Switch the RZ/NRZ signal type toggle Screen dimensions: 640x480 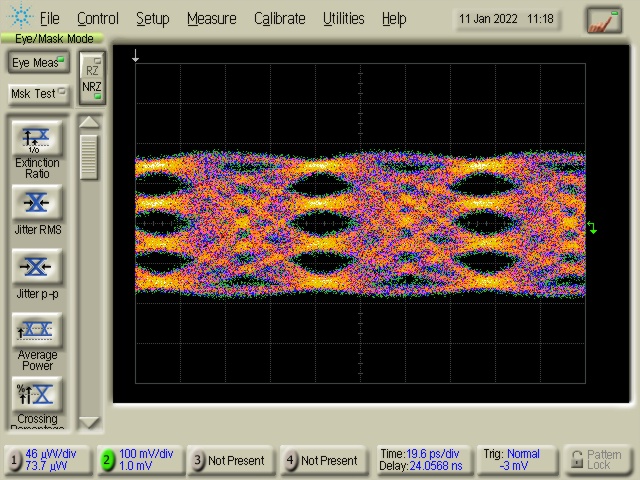click(x=92, y=78)
